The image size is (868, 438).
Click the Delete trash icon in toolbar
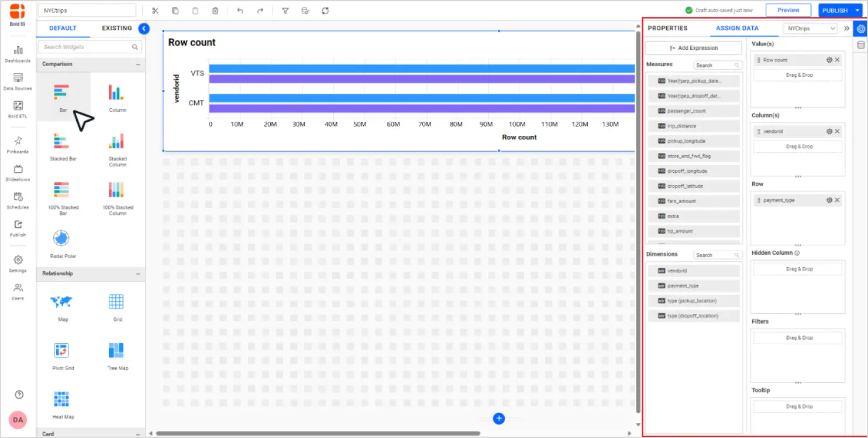point(215,11)
